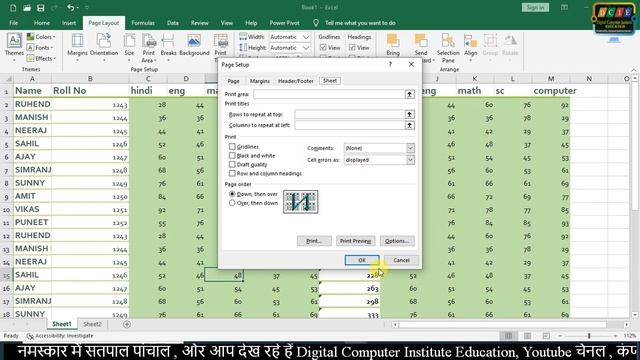Click the vertical scrollbar down arrow
The width and height of the screenshot is (640, 360).
(635, 315)
